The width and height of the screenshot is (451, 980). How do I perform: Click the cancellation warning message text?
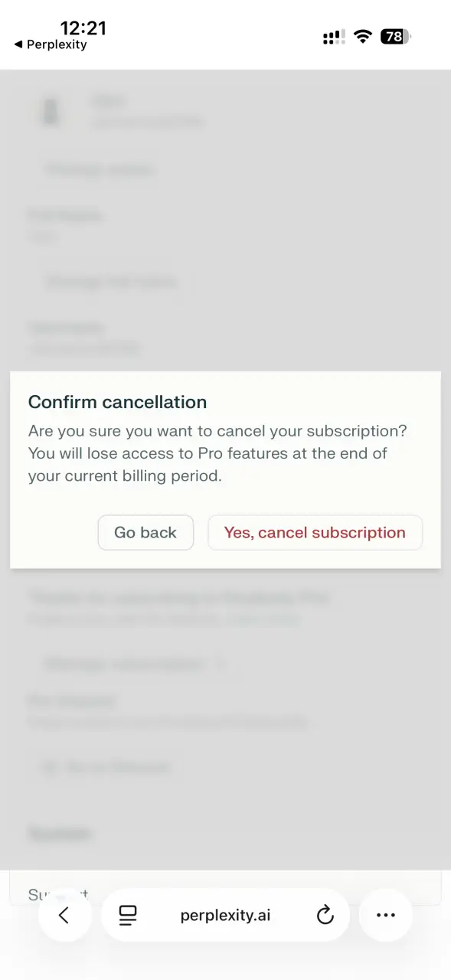[218, 453]
